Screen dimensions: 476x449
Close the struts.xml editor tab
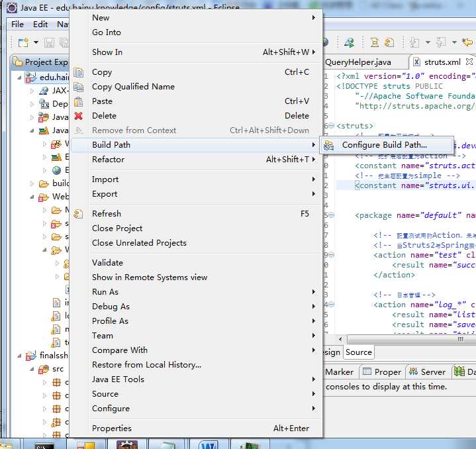point(469,62)
